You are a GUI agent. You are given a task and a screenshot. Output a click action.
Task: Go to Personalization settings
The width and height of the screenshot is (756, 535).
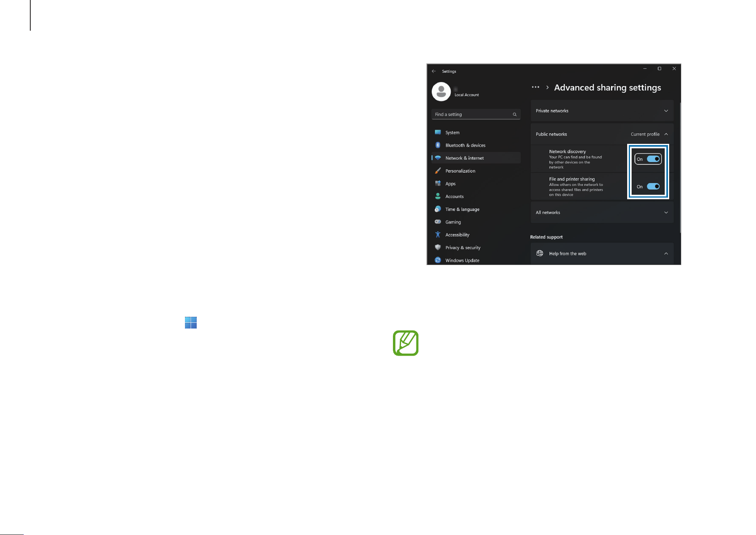[476, 171]
